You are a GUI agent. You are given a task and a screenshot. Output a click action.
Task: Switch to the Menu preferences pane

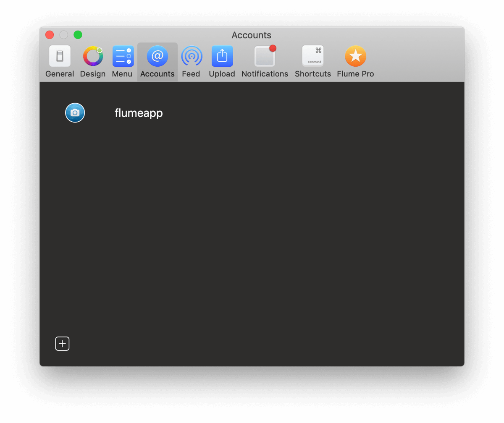point(122,62)
